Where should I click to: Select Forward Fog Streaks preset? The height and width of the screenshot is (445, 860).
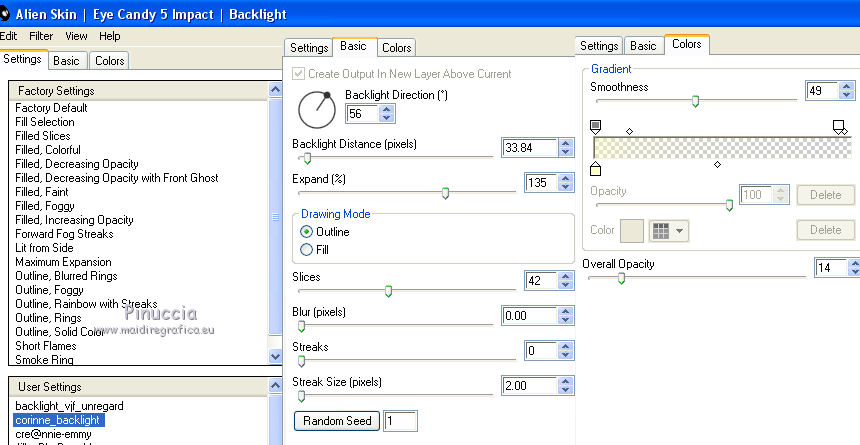64,234
